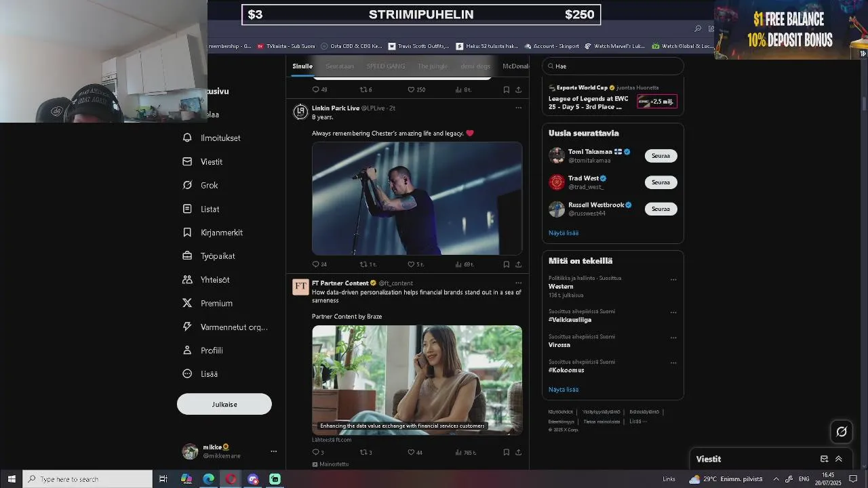868x488 pixels.
Task: Switch to the McDonald tab
Action: 515,66
